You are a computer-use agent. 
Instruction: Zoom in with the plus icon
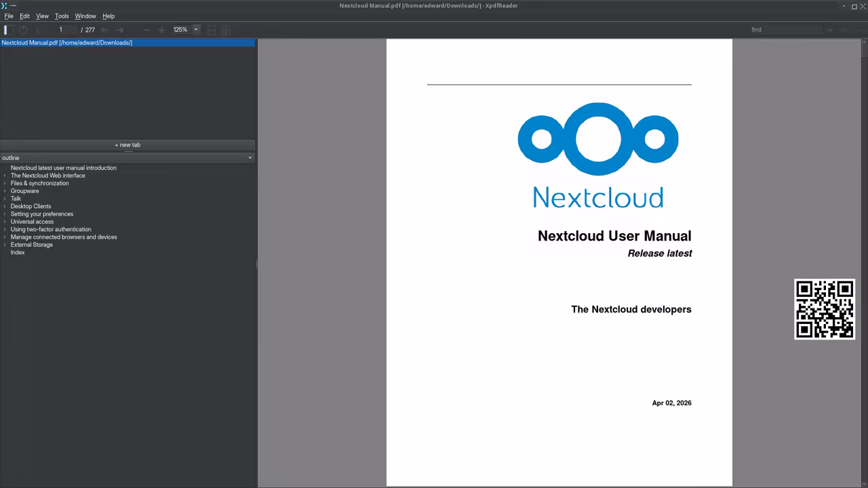click(161, 30)
